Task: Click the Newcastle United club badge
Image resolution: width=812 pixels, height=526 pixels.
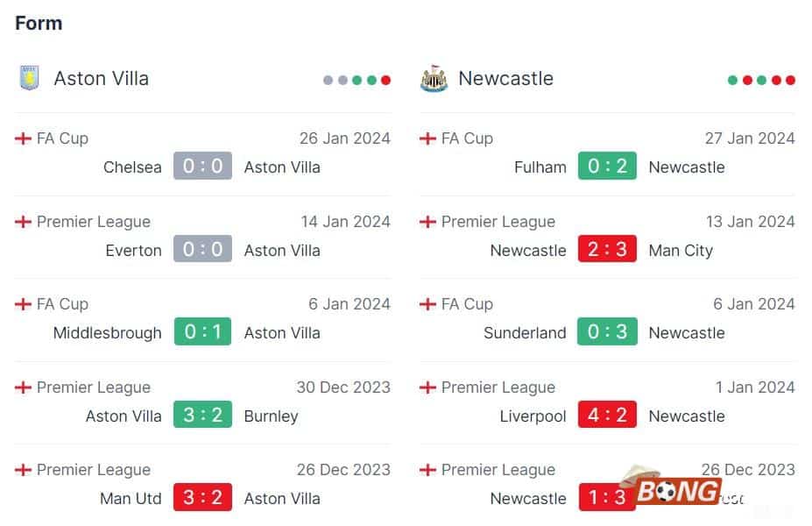Action: (435, 77)
